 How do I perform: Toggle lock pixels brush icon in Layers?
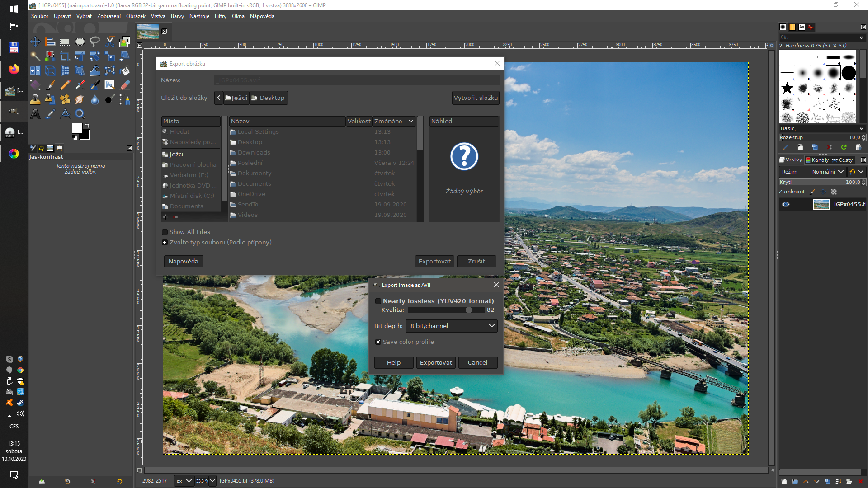click(x=813, y=192)
